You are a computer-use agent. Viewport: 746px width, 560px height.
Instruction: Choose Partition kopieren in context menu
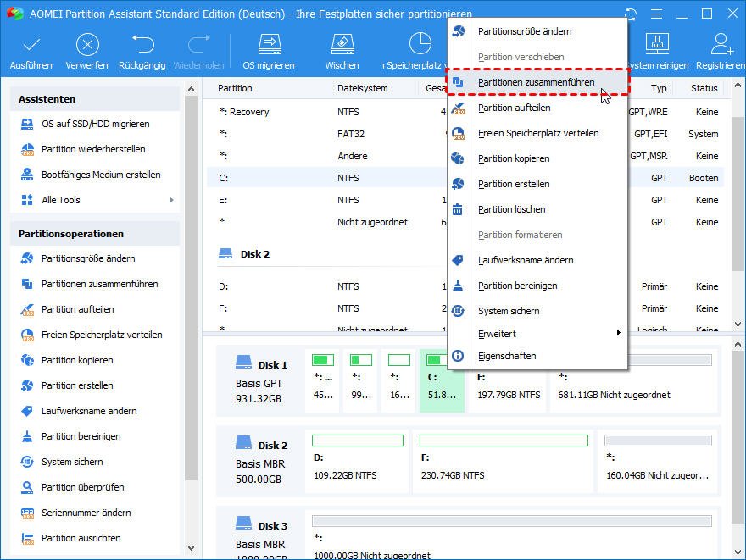537,158
